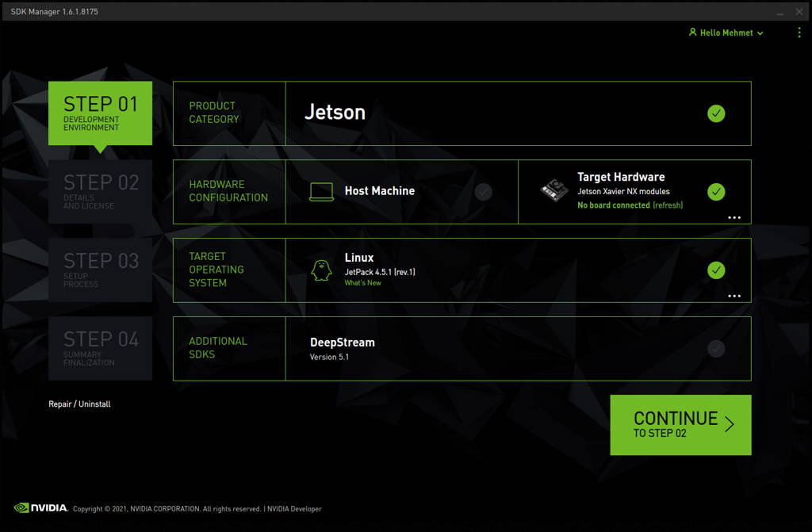This screenshot has height=532, width=812.
Task: Click the Host Machine label
Action: pos(380,191)
